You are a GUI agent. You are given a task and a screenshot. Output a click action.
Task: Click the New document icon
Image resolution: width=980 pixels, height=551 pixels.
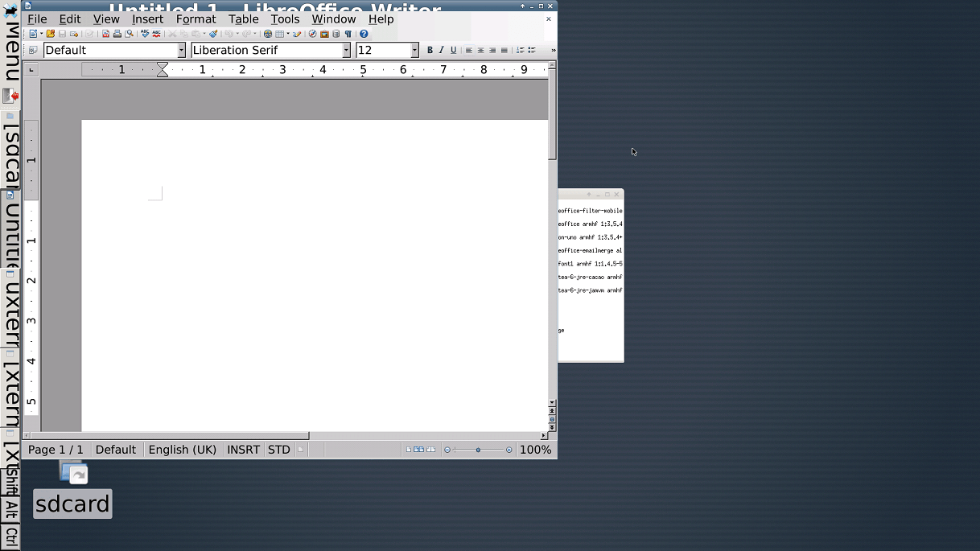coord(33,34)
